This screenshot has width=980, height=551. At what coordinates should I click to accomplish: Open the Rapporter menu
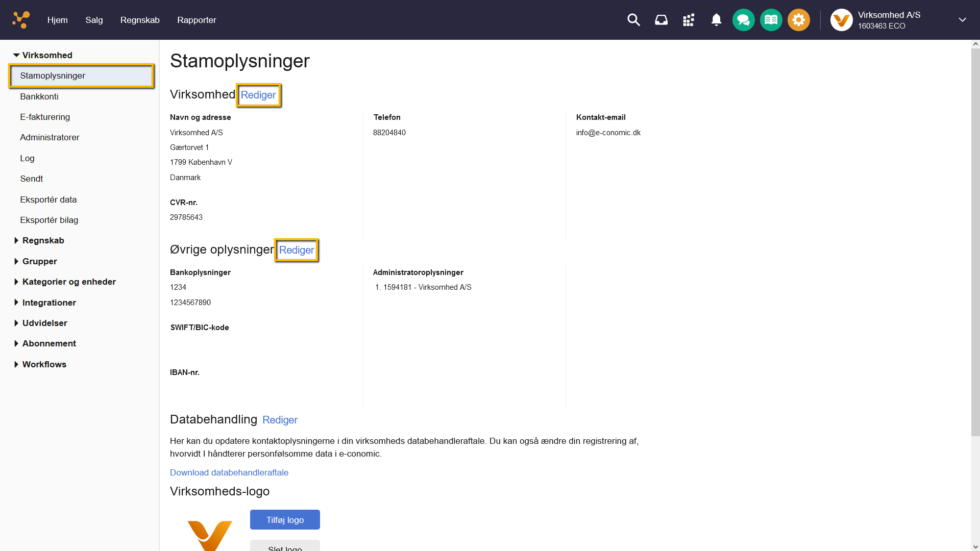click(197, 20)
